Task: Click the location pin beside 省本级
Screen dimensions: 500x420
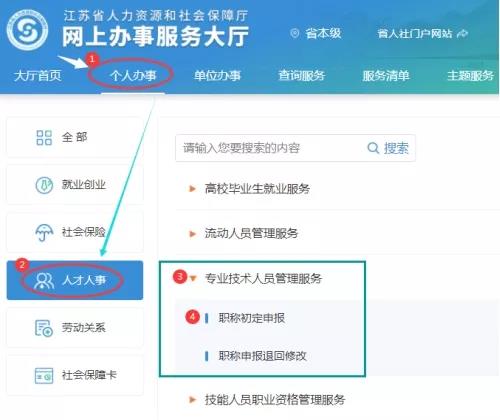Action: (295, 33)
